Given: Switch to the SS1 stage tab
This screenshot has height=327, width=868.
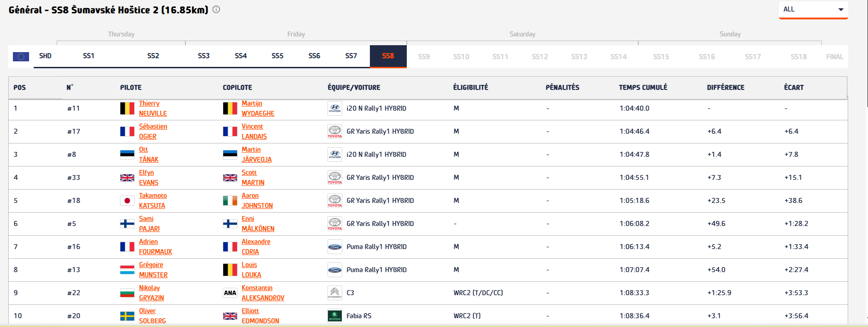Looking at the screenshot, I should tap(89, 56).
